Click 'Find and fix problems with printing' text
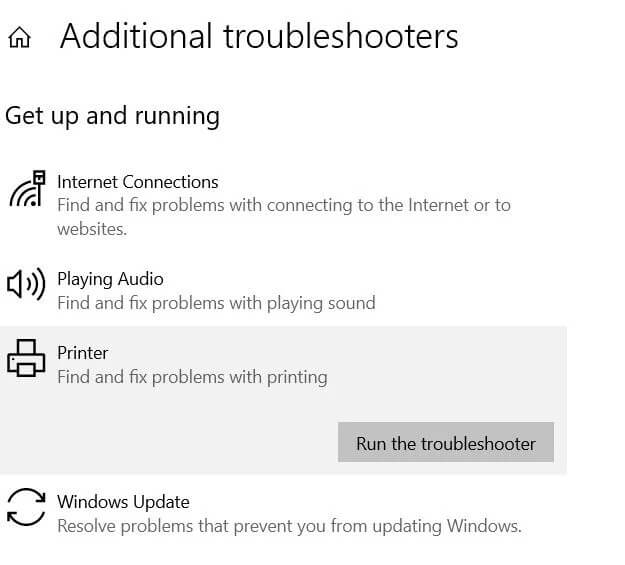The height and width of the screenshot is (565, 625). click(192, 377)
